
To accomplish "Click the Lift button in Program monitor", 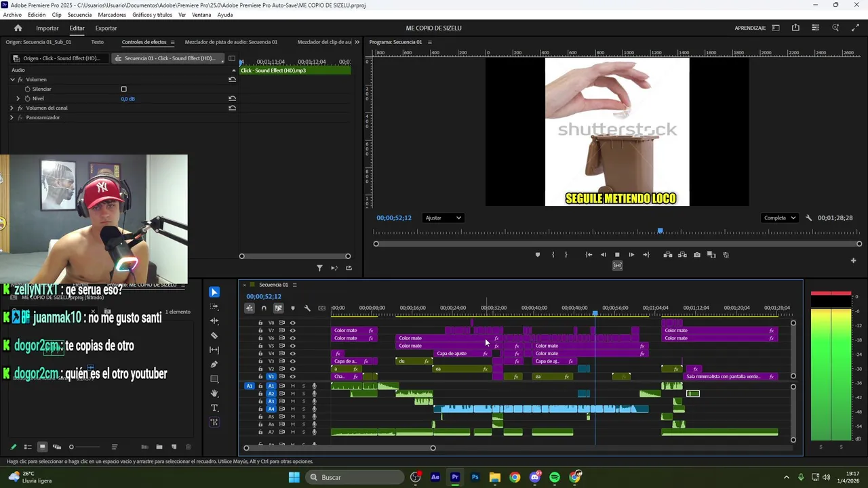I will pos(668,255).
